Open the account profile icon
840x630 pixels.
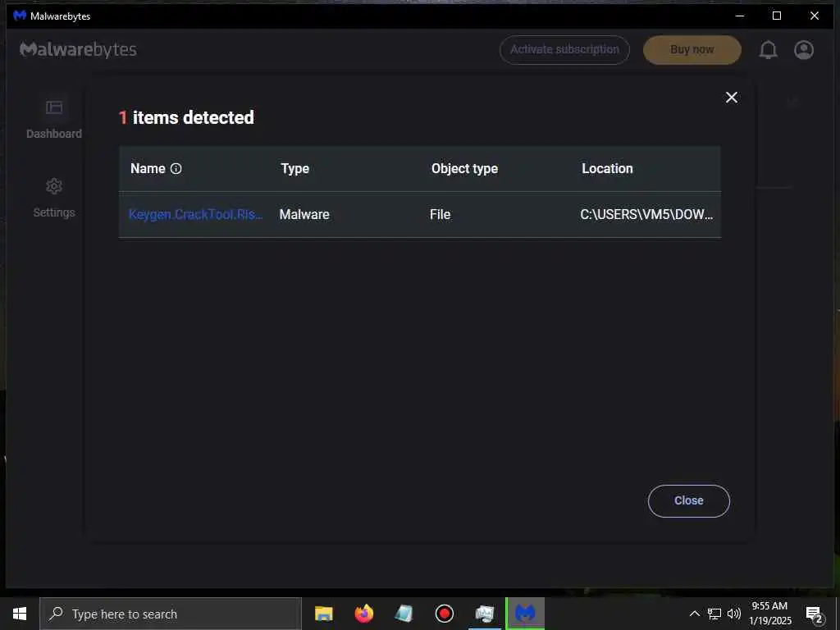[804, 50]
